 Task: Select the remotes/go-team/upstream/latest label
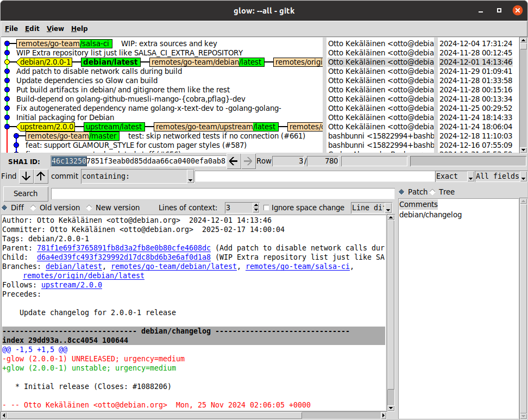click(216, 127)
